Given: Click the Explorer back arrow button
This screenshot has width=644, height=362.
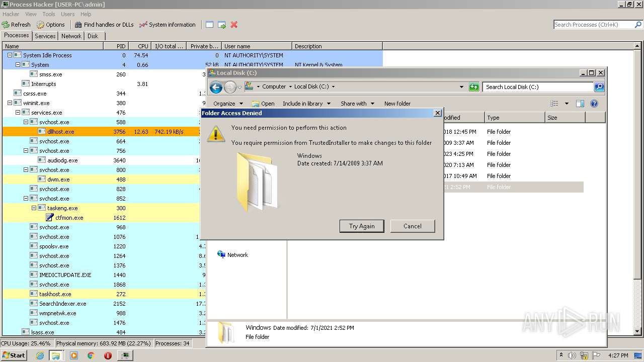Looking at the screenshot, I should [216, 87].
